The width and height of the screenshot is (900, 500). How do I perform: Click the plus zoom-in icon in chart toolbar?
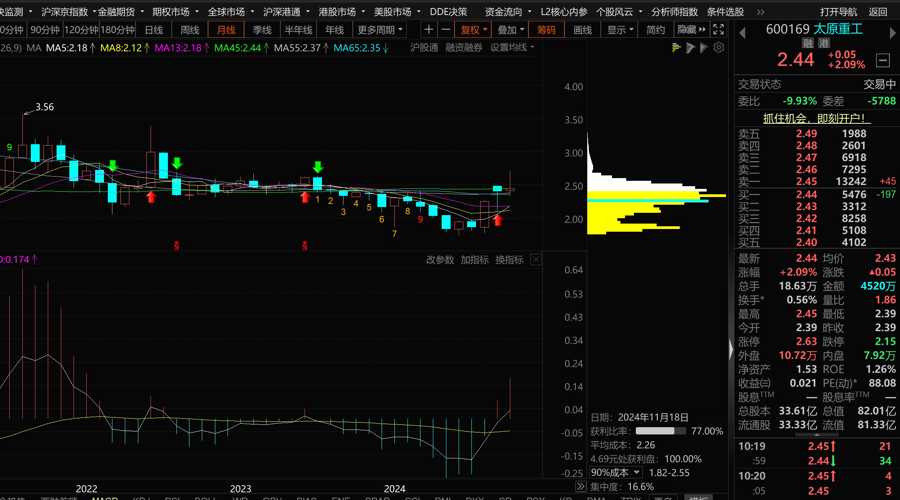tap(428, 30)
